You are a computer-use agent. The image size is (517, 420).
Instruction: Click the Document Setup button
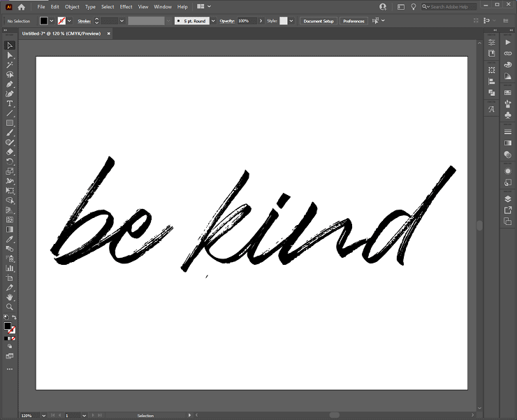pos(319,21)
